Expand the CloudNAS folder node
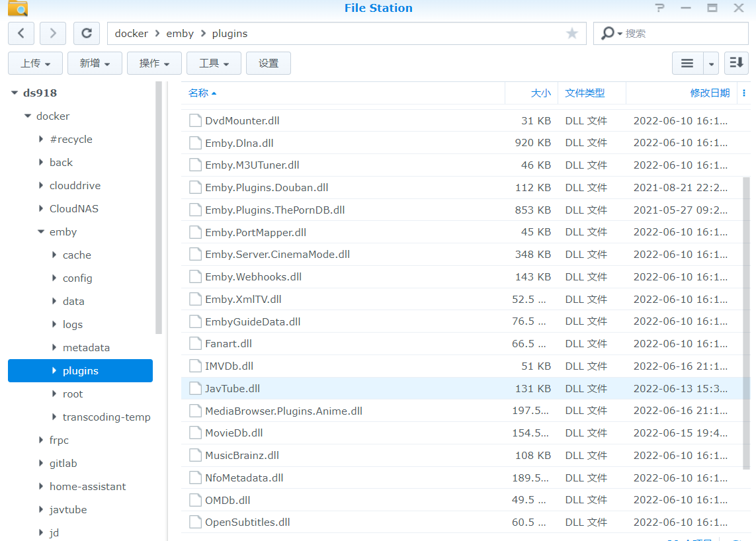This screenshot has width=756, height=541. coord(41,208)
